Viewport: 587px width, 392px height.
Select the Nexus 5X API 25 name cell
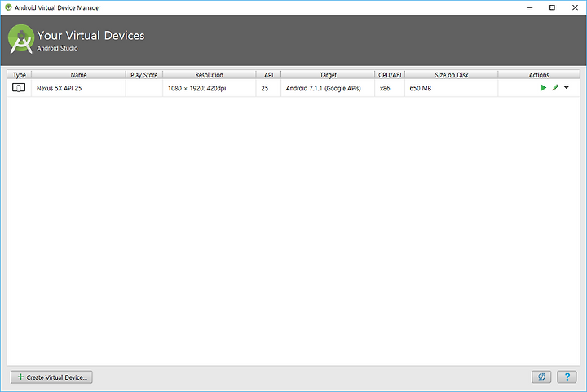(78, 88)
